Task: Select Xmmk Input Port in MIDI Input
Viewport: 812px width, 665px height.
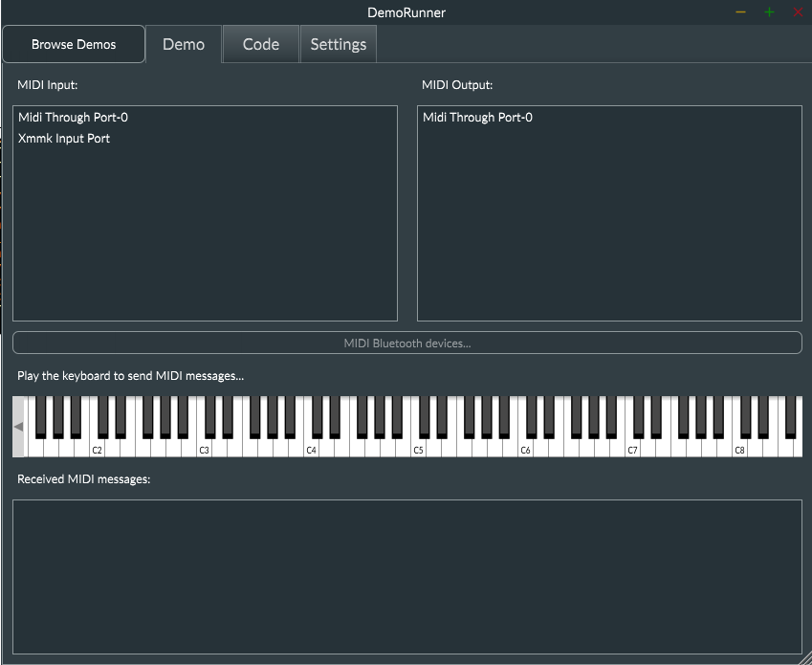Action: point(205,139)
